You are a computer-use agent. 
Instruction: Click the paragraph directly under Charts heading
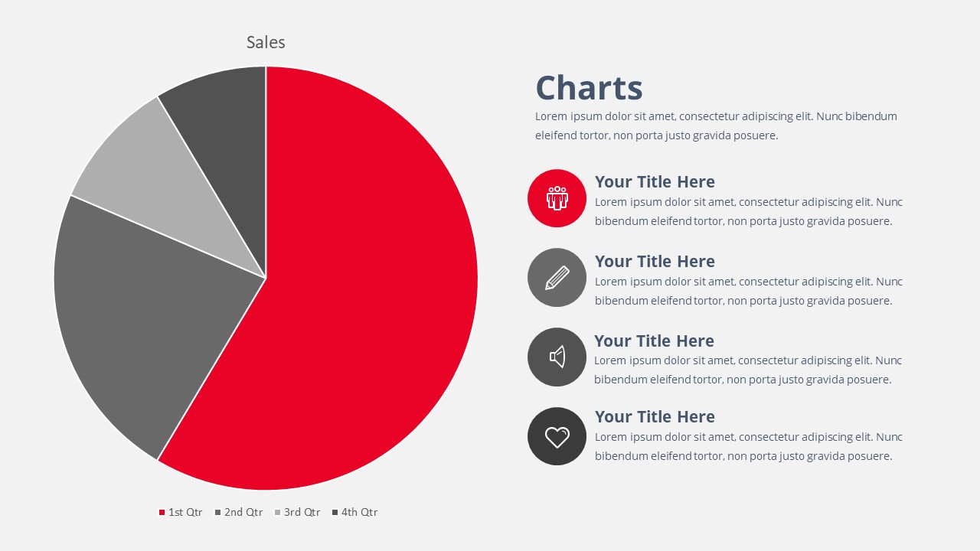click(x=716, y=126)
